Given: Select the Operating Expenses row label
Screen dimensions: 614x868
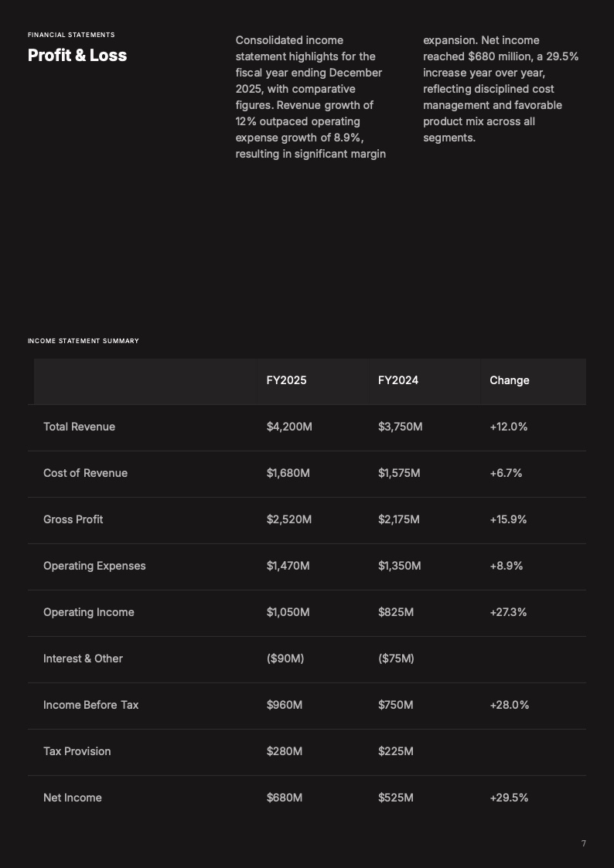Looking at the screenshot, I should click(x=94, y=566).
